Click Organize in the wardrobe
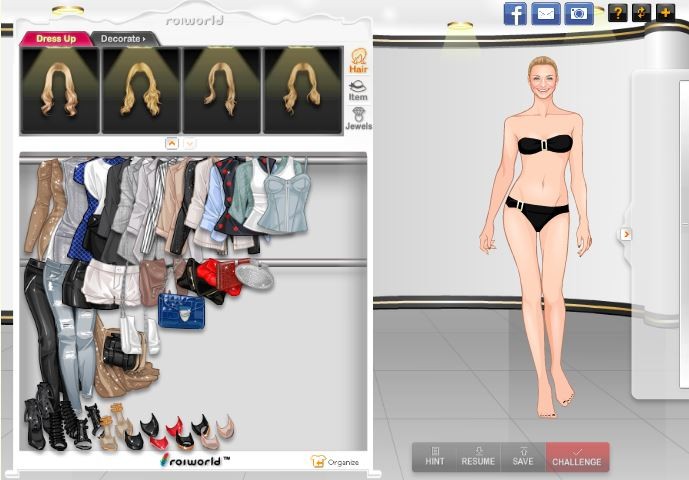 (335, 462)
